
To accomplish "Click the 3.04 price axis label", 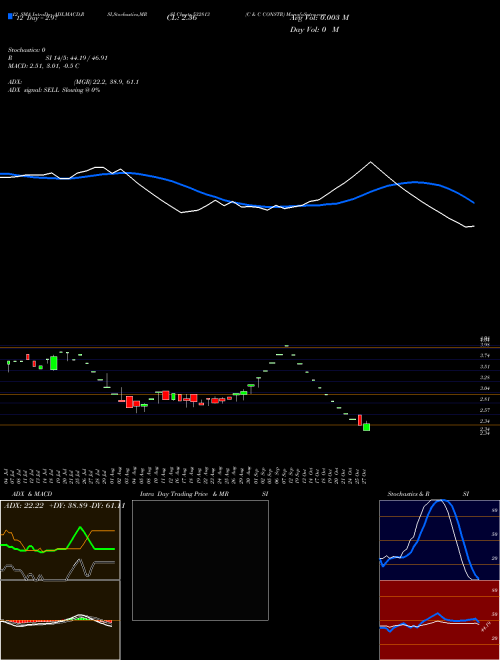I will click(x=484, y=388).
